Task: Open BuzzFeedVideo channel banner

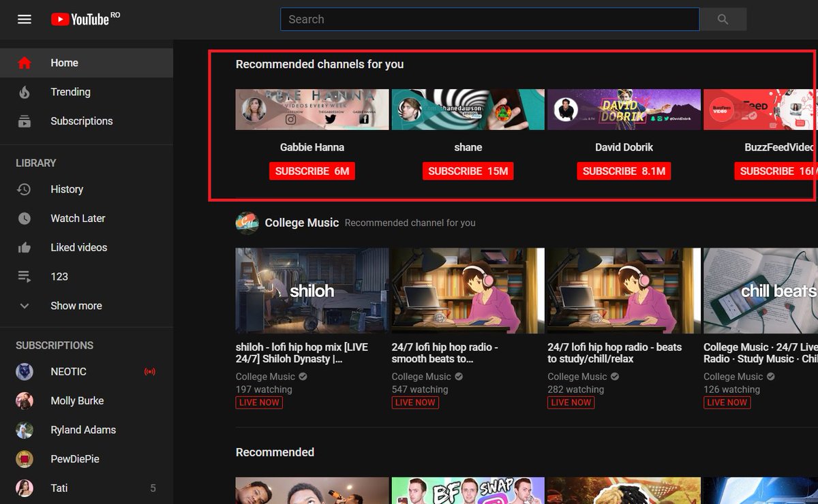Action: [760, 110]
